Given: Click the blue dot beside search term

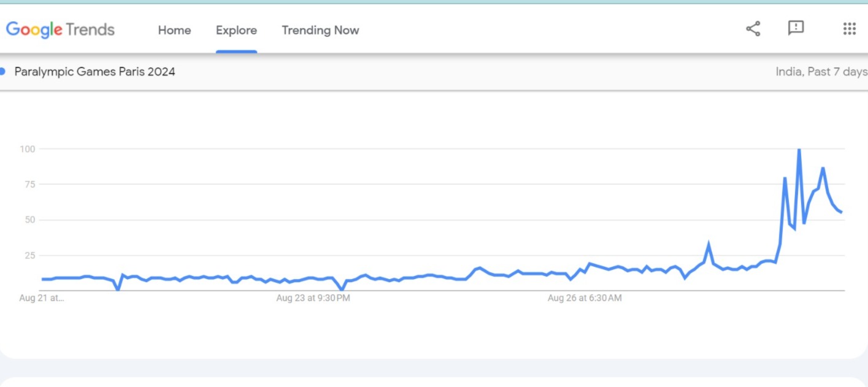Looking at the screenshot, I should point(2,71).
